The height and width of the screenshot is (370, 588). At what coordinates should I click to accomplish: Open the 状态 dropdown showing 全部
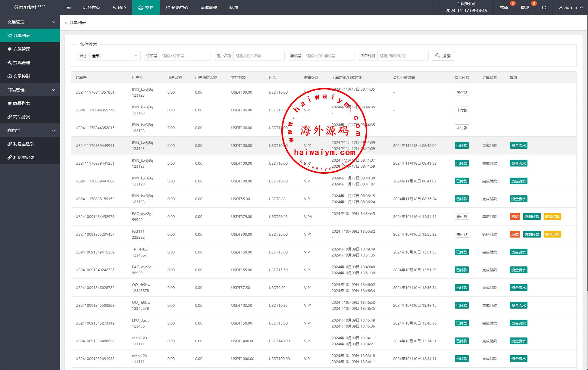coord(114,56)
